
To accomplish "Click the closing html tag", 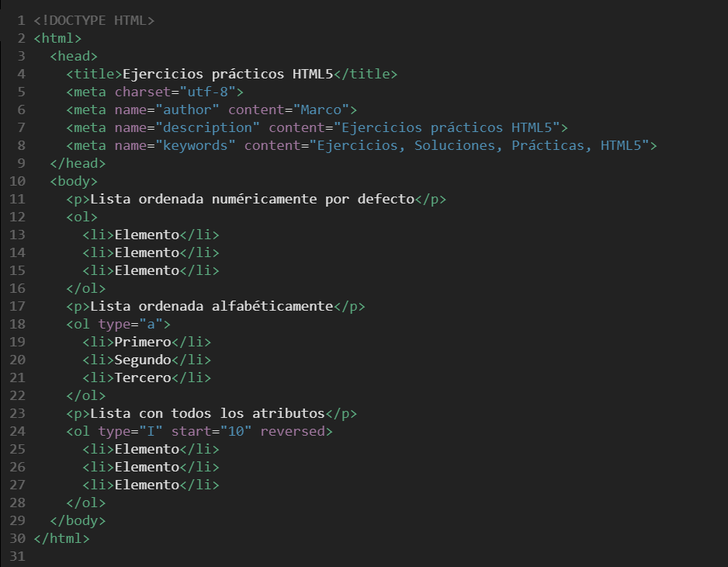I will coord(61,537).
